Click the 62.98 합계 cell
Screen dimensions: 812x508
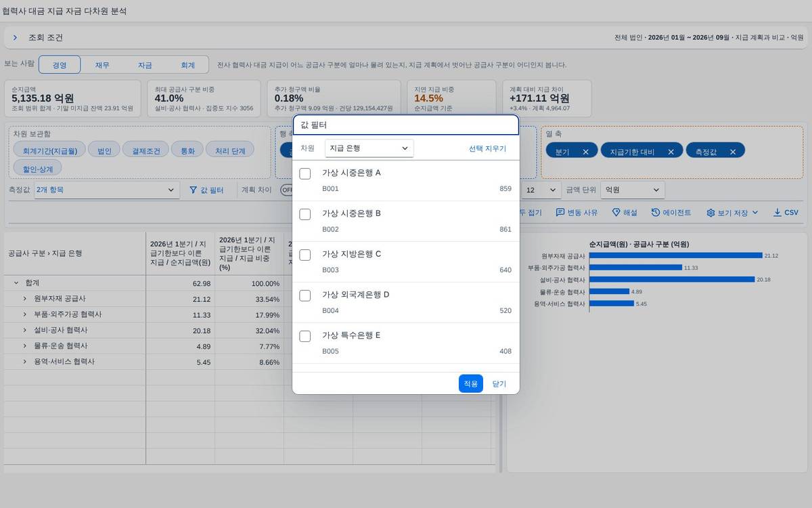[181, 283]
